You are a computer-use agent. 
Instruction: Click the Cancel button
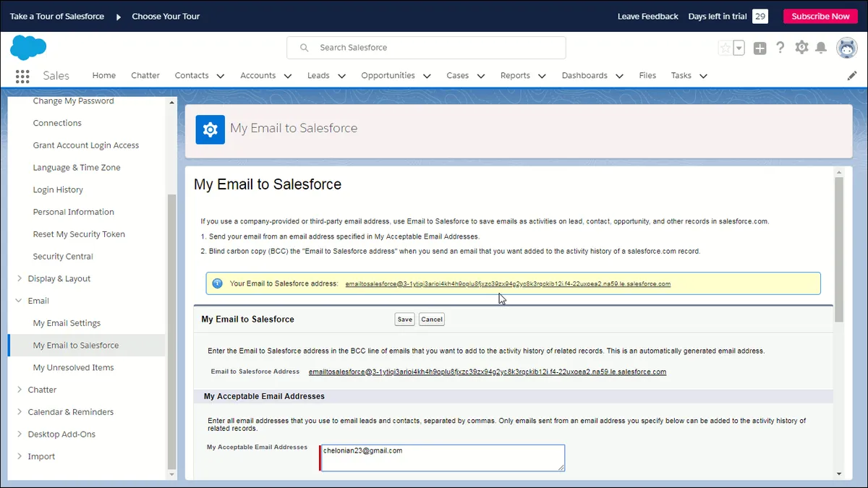click(432, 319)
